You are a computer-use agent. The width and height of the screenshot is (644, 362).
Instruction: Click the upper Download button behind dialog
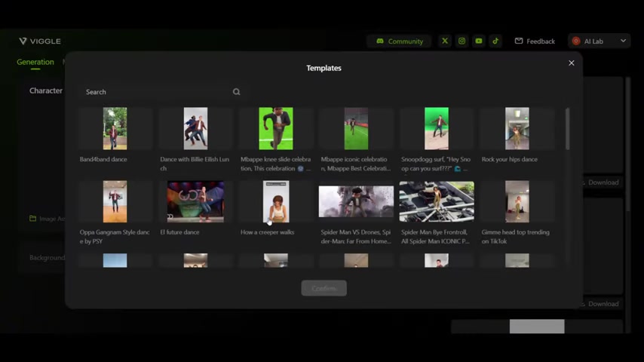point(600,183)
